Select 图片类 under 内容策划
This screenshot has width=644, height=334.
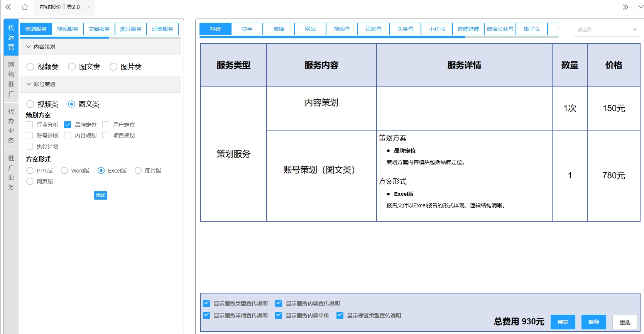click(x=113, y=67)
